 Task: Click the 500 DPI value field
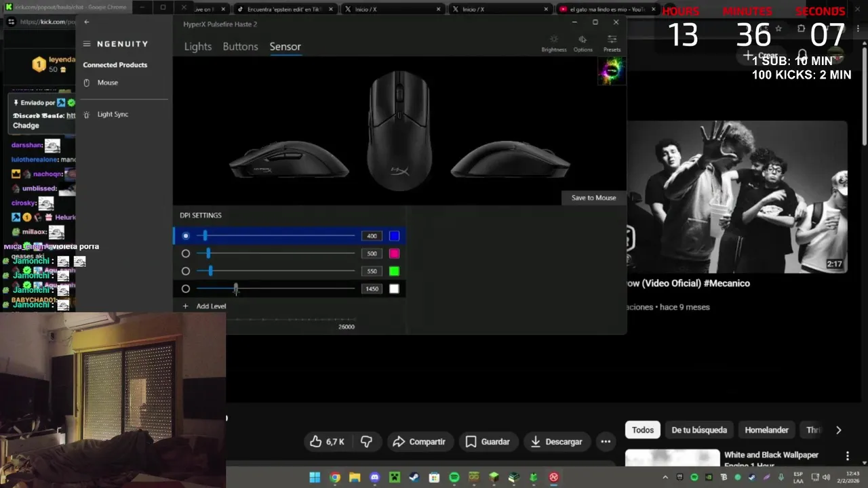pyautogui.click(x=372, y=253)
